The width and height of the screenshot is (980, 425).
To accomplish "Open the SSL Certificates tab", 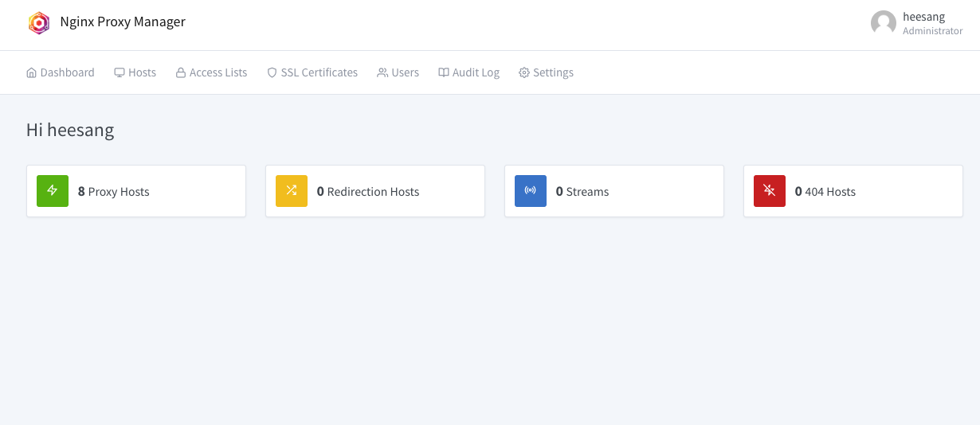I will click(x=312, y=72).
